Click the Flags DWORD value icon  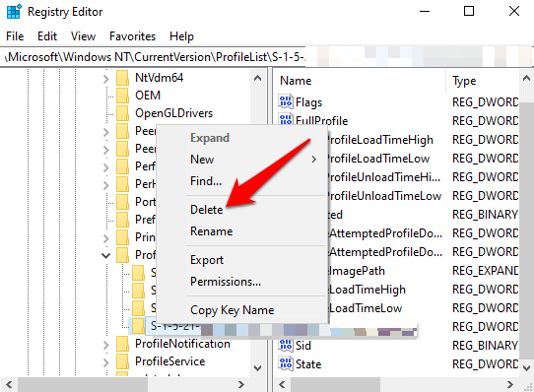286,101
